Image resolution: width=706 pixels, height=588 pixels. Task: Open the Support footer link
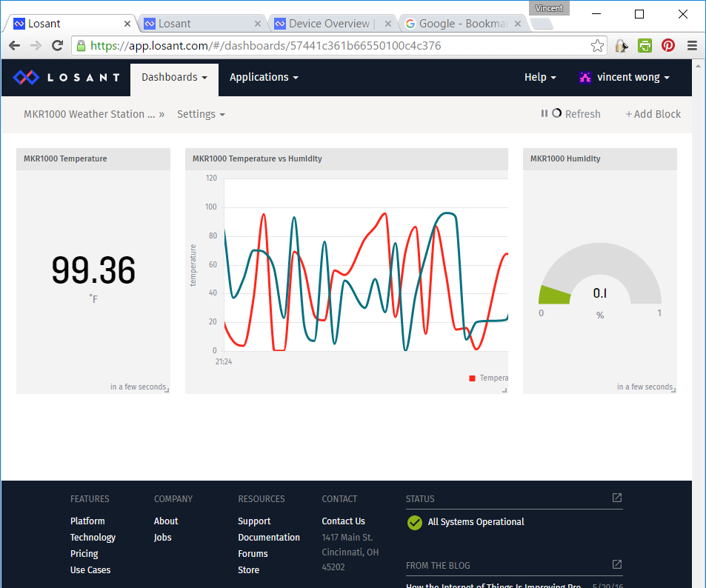[254, 521]
